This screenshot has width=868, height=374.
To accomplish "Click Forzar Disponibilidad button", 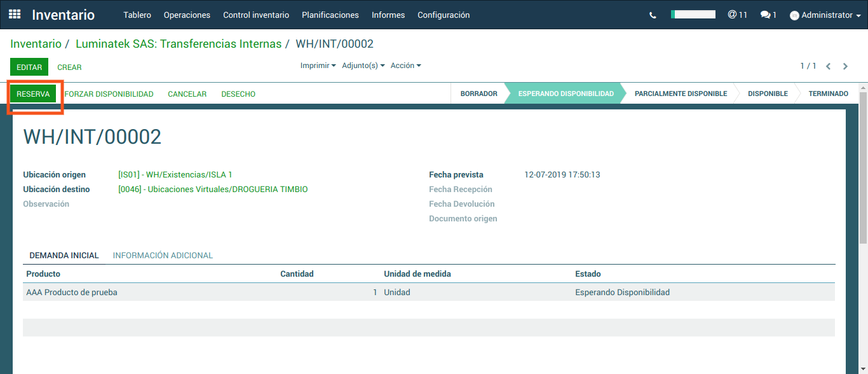I will pyautogui.click(x=109, y=94).
